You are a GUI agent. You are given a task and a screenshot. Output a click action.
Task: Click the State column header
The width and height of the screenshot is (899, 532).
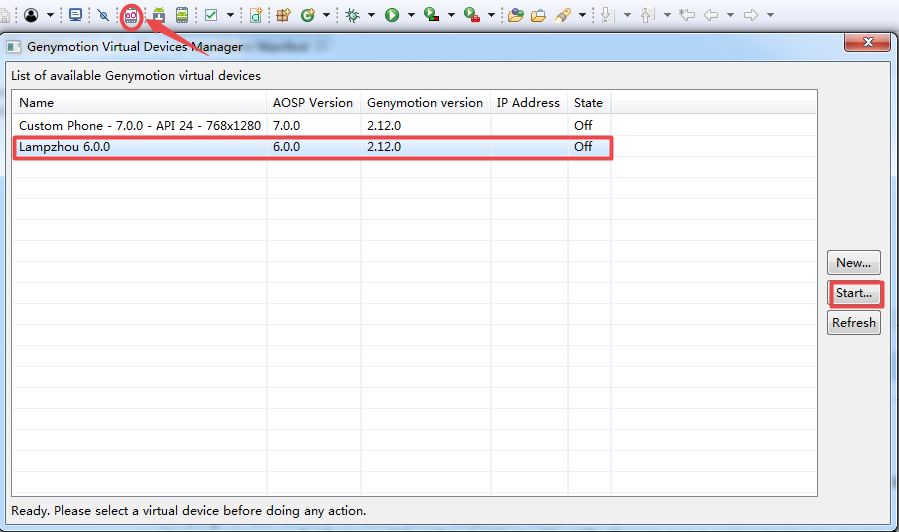click(589, 103)
